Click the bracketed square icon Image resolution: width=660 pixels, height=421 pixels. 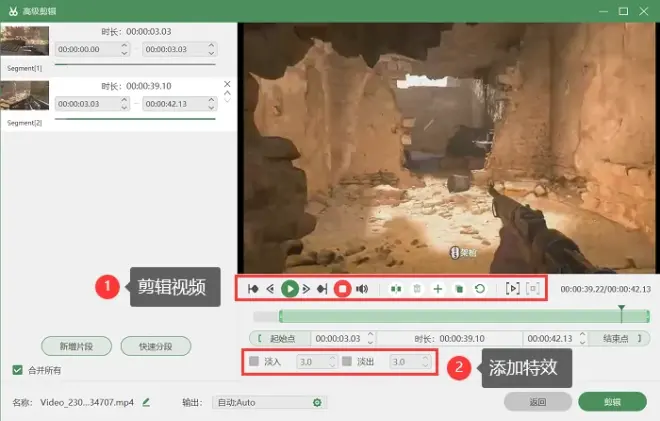(533, 289)
